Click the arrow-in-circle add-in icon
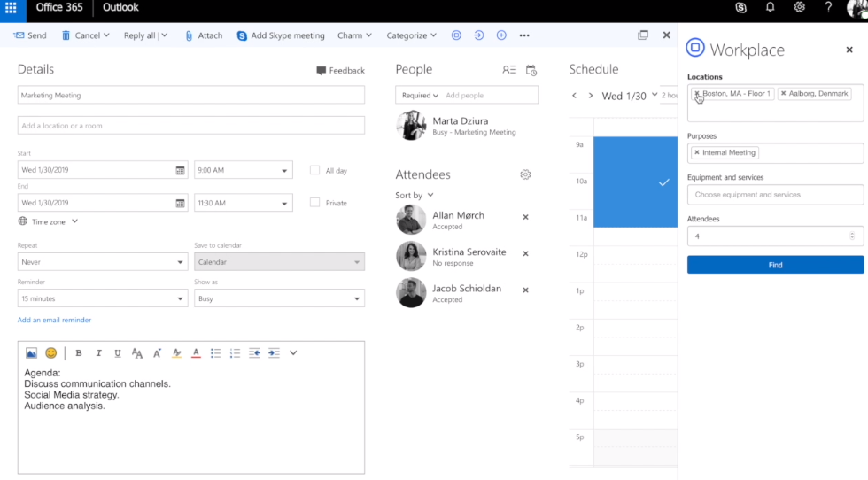This screenshot has width=868, height=480. click(x=479, y=35)
